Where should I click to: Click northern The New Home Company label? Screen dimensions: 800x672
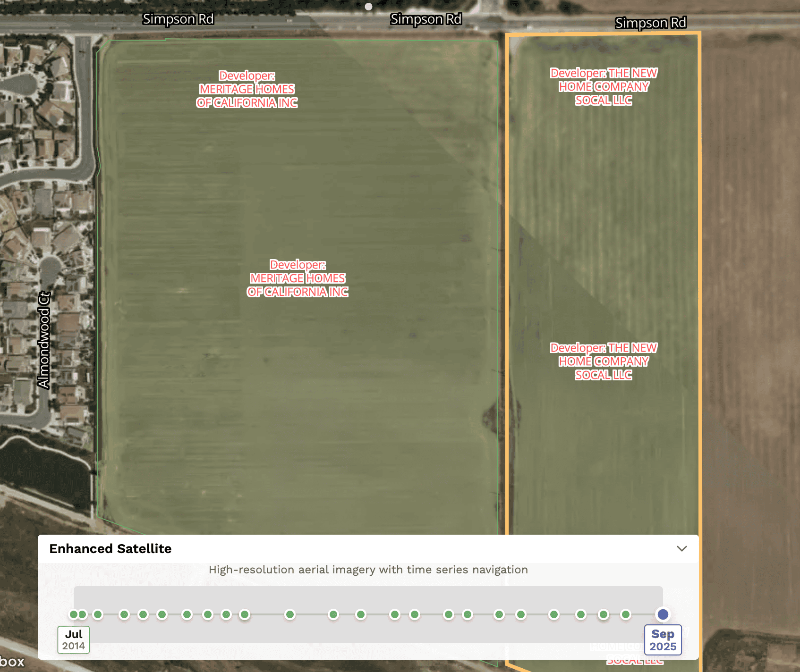(x=604, y=87)
